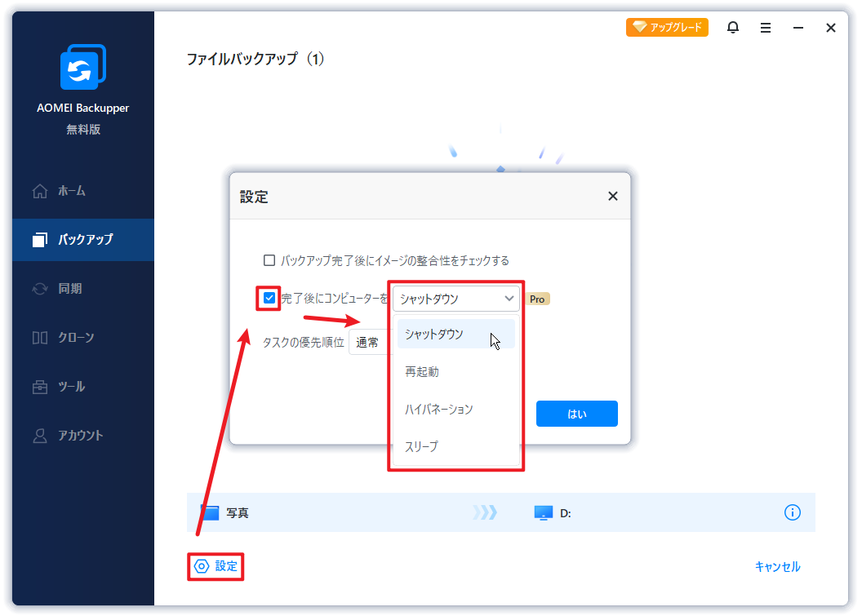Open the アカウント account section
Screen dimensions: 862x616
click(83, 435)
